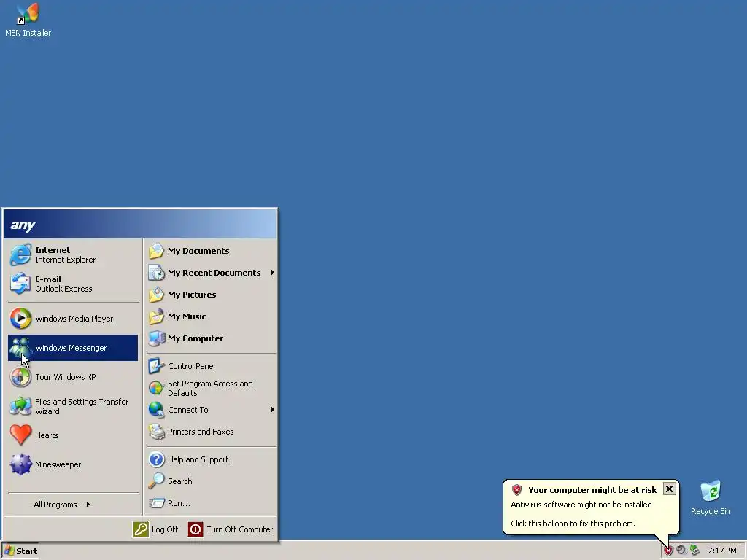Screen dimensions: 747x560
Task: Click the taskbar clock showing 7:17 PM
Action: click(721, 551)
